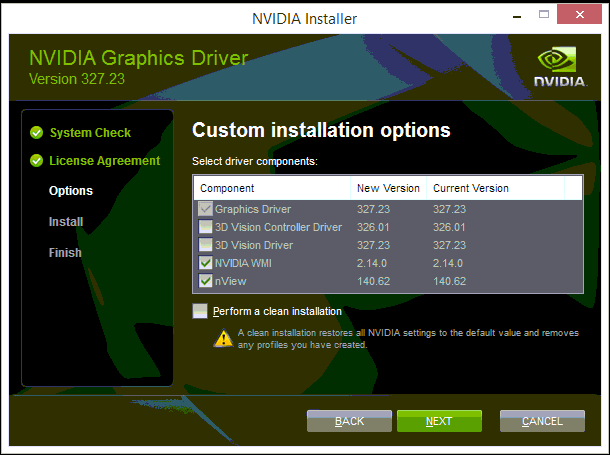Select the System Check step
This screenshot has width=610, height=455.
pos(90,133)
